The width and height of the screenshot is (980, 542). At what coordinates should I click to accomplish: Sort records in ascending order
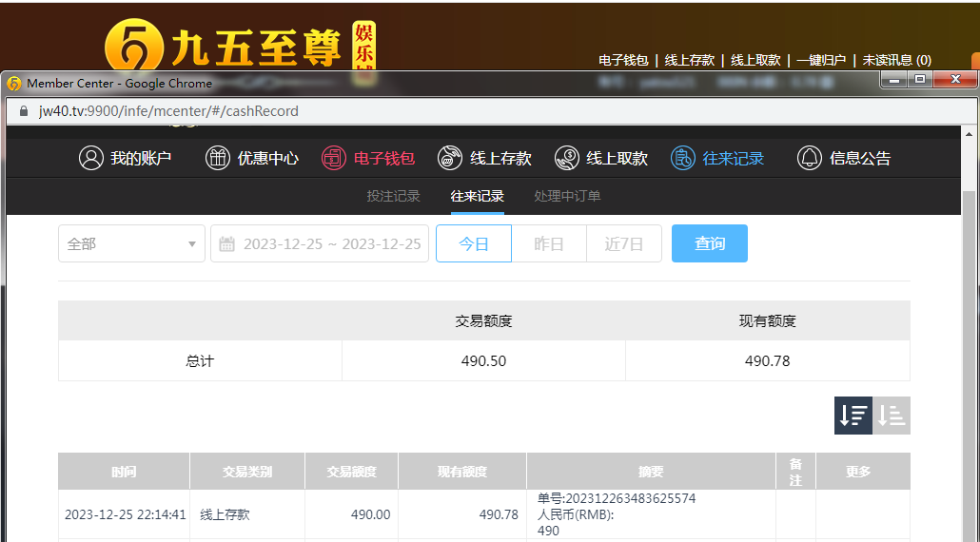pyautogui.click(x=892, y=416)
